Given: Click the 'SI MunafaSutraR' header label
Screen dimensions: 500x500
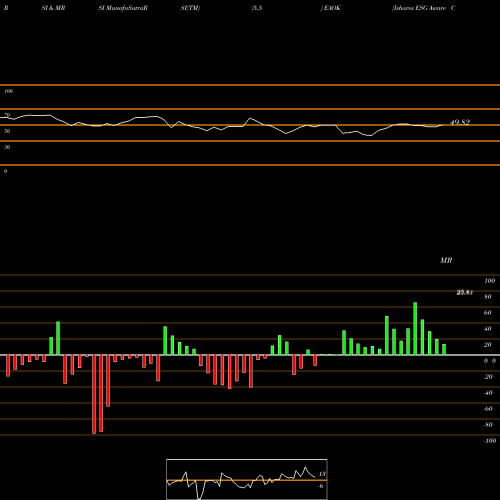Looking at the screenshot, I should (123, 8).
